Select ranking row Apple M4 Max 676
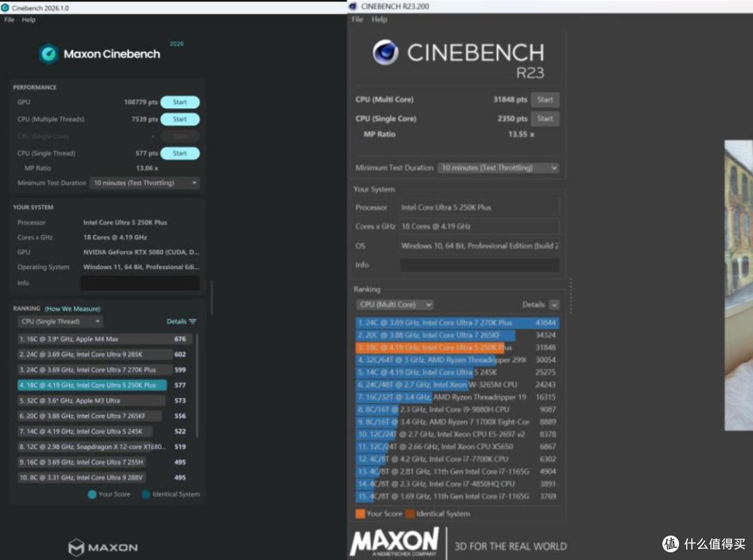753x560 pixels. click(x=105, y=339)
